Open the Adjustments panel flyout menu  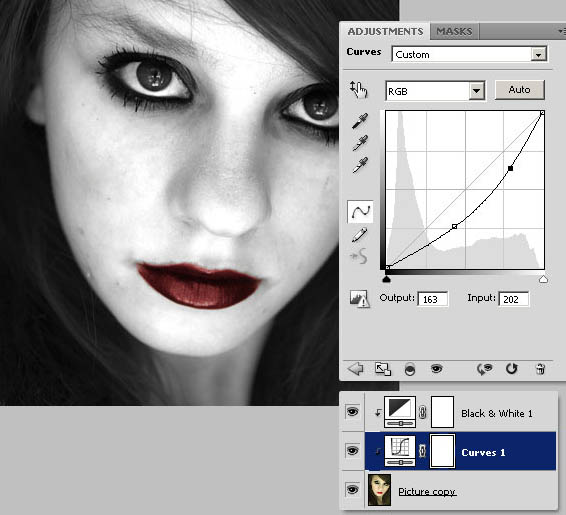click(562, 32)
